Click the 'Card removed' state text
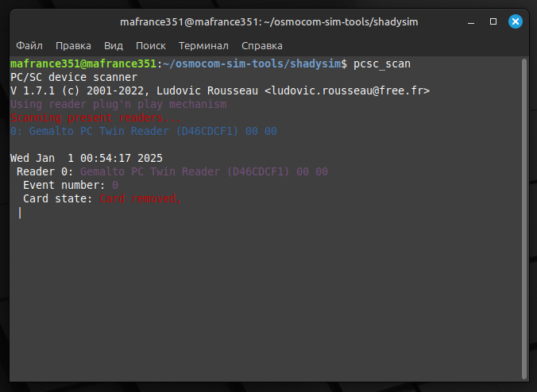The image size is (537, 392). click(x=140, y=198)
